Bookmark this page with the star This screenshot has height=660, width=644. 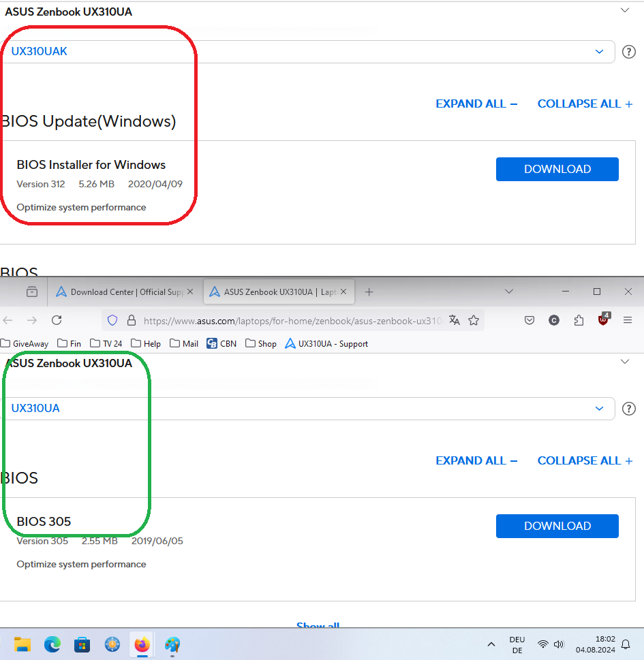[x=474, y=320]
